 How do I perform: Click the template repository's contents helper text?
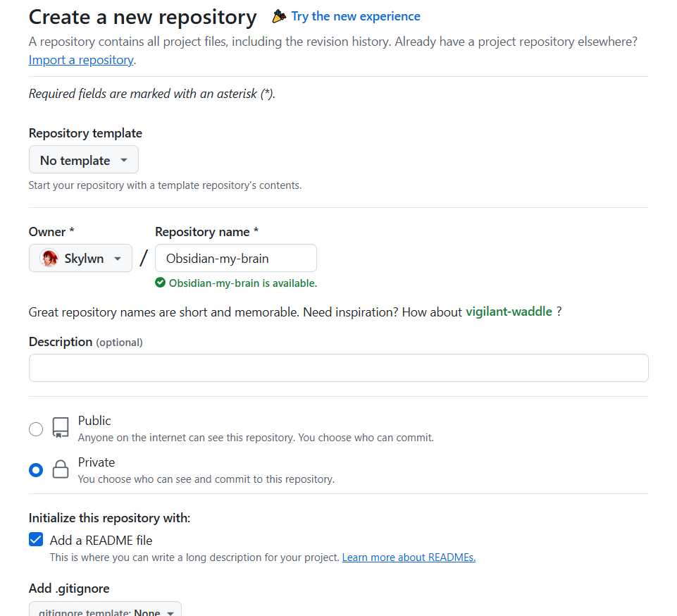[165, 185]
